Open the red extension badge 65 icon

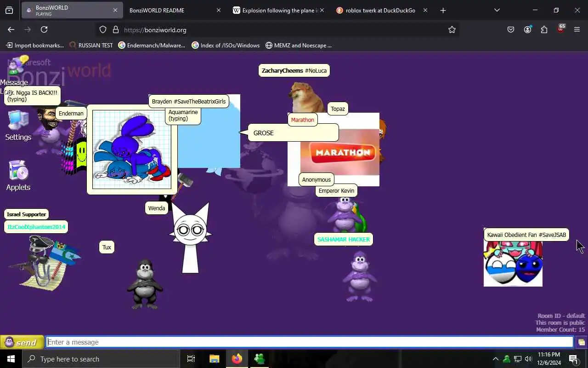pyautogui.click(x=560, y=29)
